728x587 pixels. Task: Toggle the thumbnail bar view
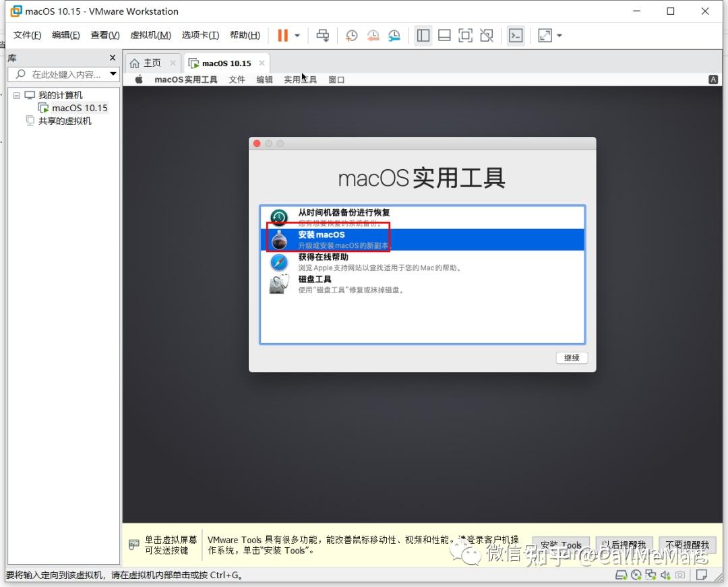pyautogui.click(x=444, y=35)
